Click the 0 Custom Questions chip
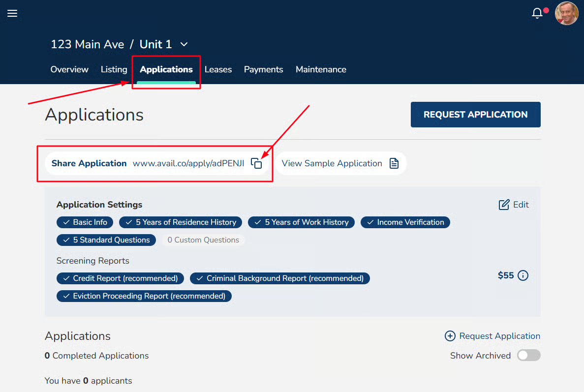Viewport: 584px width, 392px height. click(x=203, y=240)
